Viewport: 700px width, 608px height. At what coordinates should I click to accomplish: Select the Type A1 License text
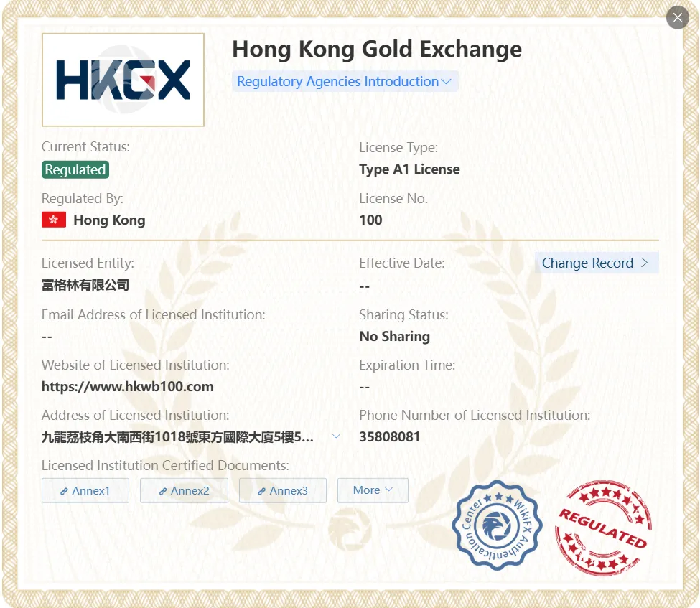[x=409, y=169]
